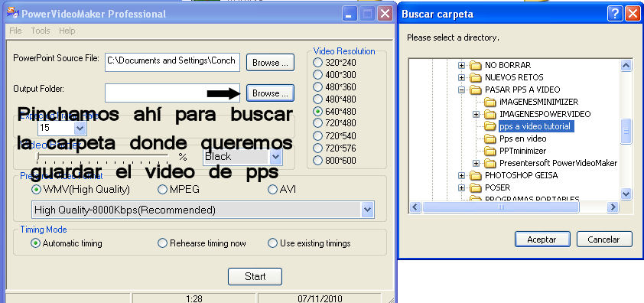Expand the PHOTOSHOP GEISA folder

(462, 175)
